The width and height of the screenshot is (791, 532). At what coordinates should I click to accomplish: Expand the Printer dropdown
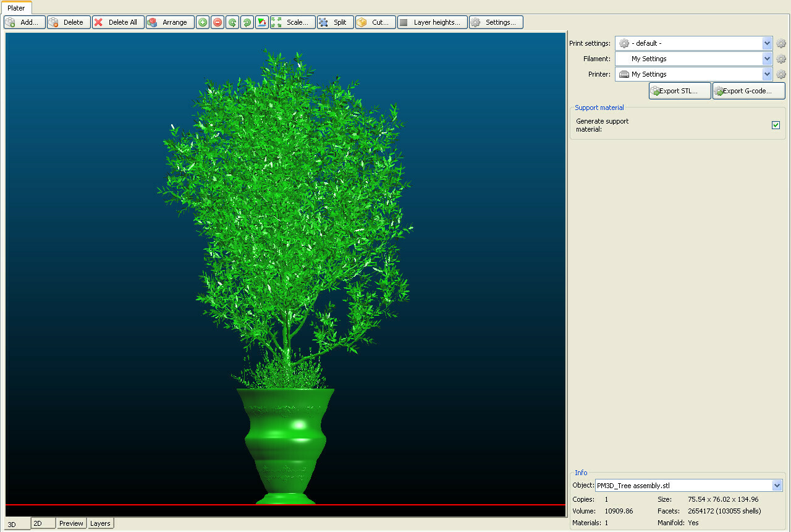767,74
